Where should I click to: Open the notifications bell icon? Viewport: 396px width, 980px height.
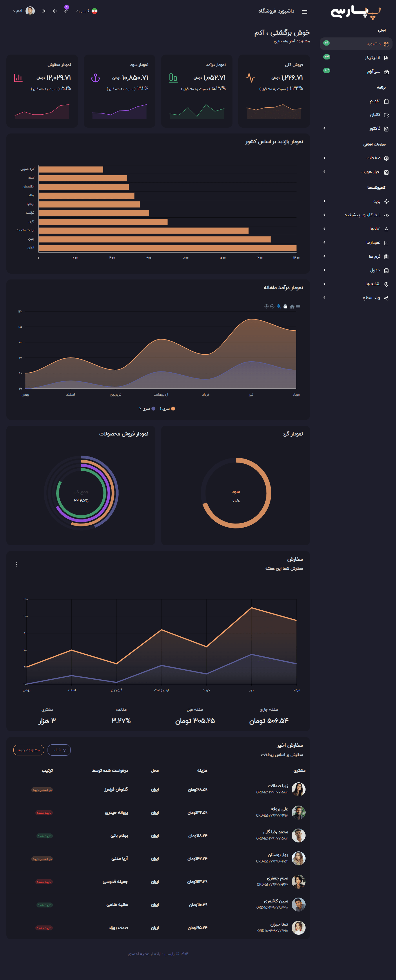click(65, 11)
